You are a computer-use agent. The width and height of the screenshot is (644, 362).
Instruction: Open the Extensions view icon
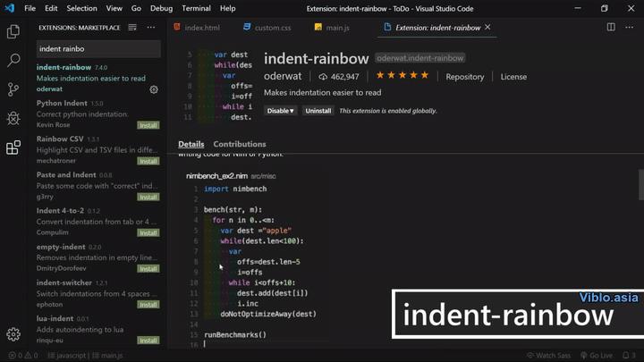(x=13, y=147)
